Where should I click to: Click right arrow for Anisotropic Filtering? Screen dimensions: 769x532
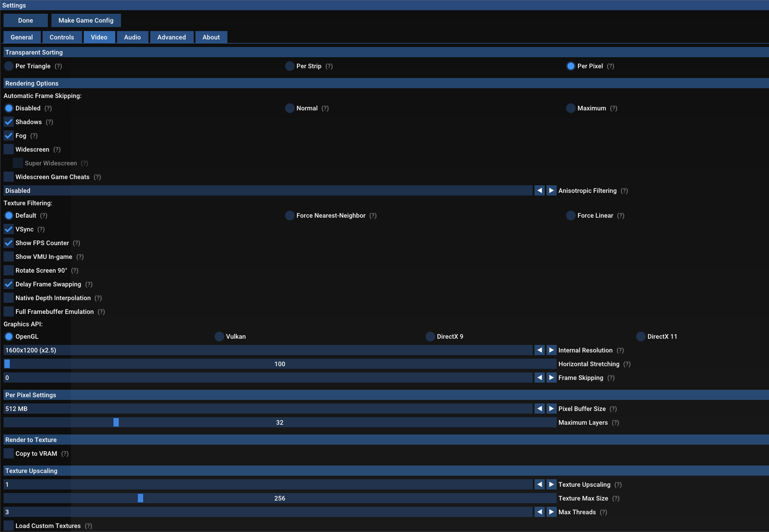click(x=551, y=191)
